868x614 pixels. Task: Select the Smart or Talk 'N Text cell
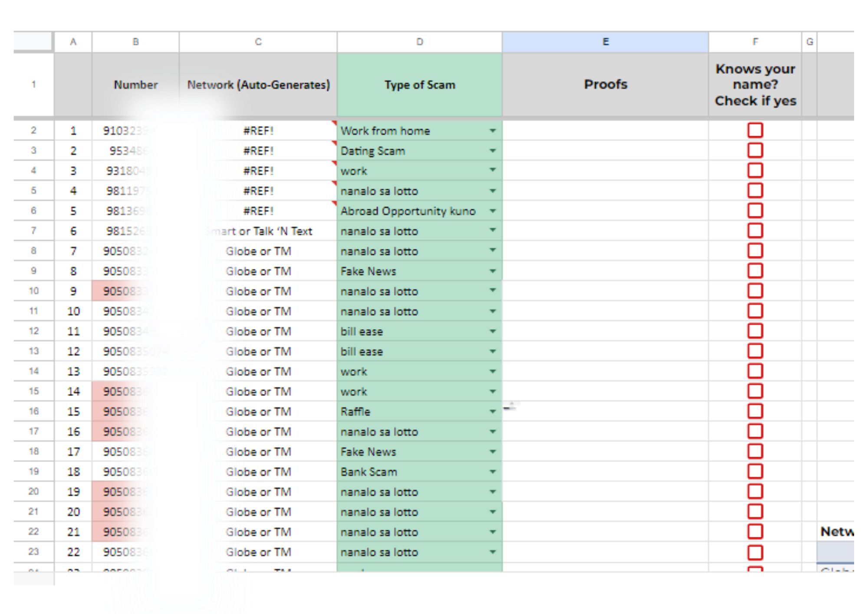click(x=258, y=231)
